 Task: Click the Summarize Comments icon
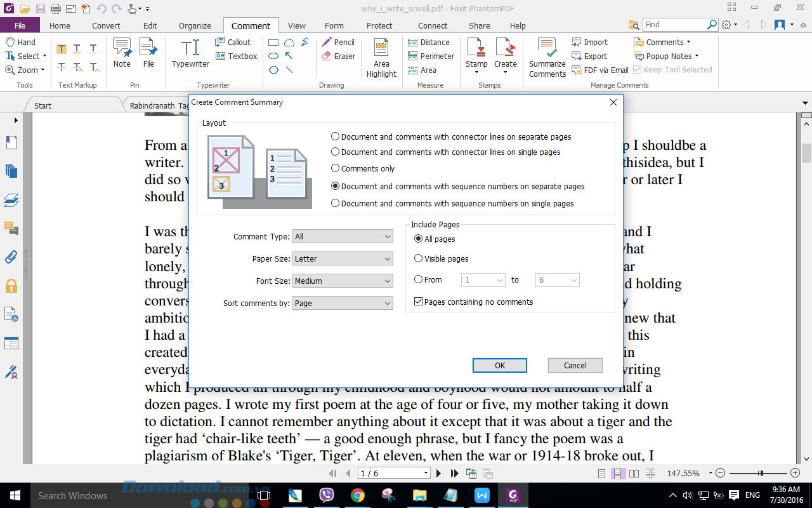[547, 57]
